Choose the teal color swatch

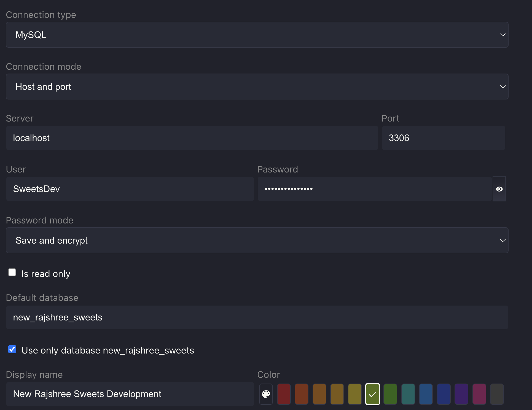click(x=408, y=394)
